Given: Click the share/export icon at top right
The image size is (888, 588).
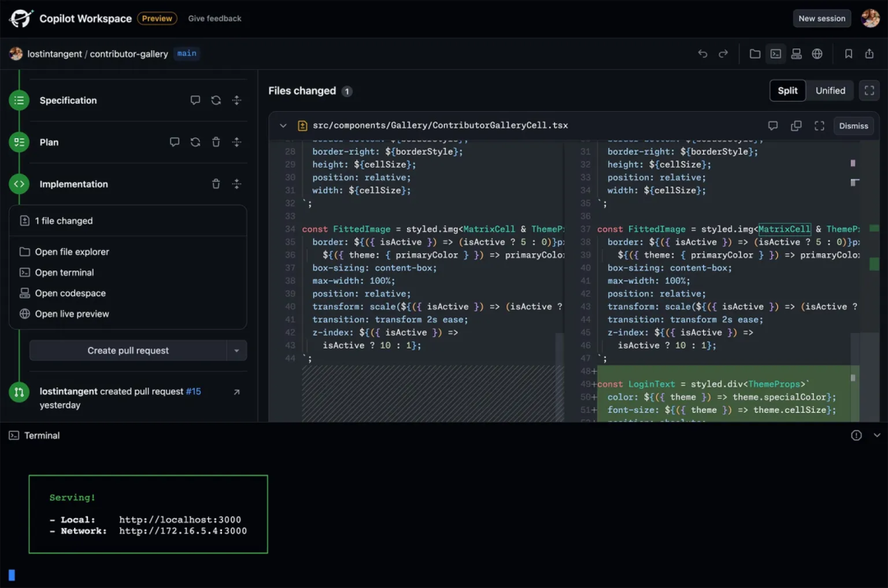Looking at the screenshot, I should pos(870,53).
